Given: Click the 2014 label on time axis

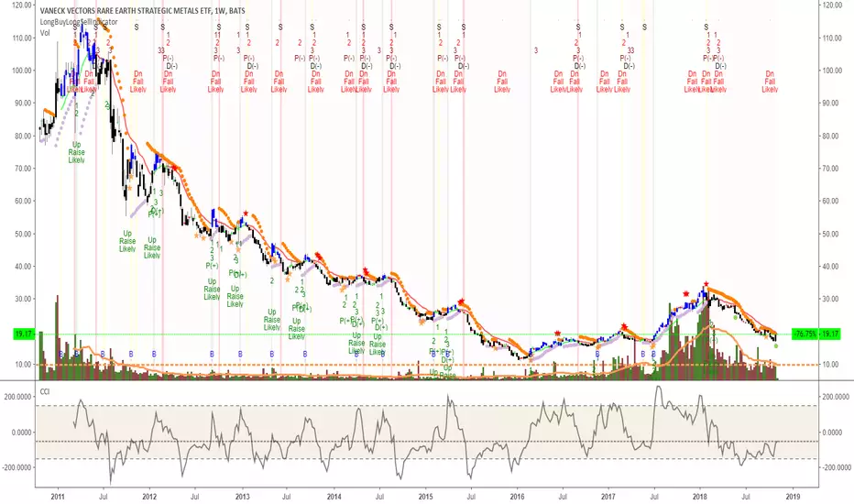Looking at the screenshot, I should [334, 497].
